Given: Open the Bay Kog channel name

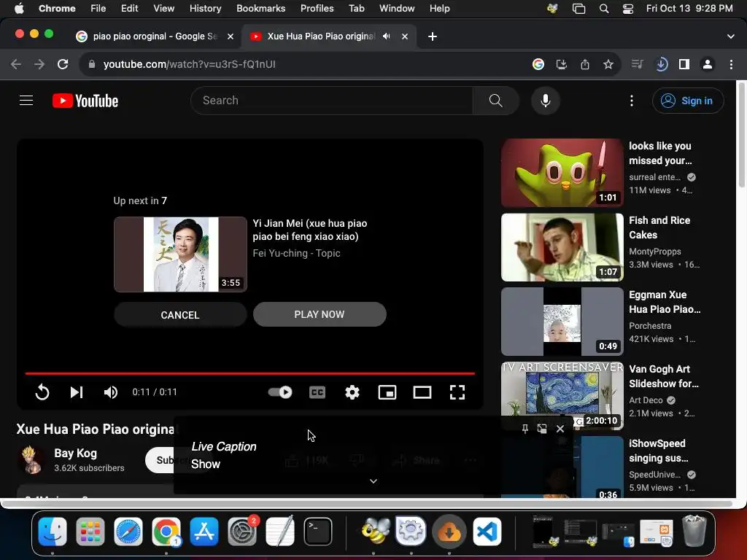Looking at the screenshot, I should click(75, 454).
